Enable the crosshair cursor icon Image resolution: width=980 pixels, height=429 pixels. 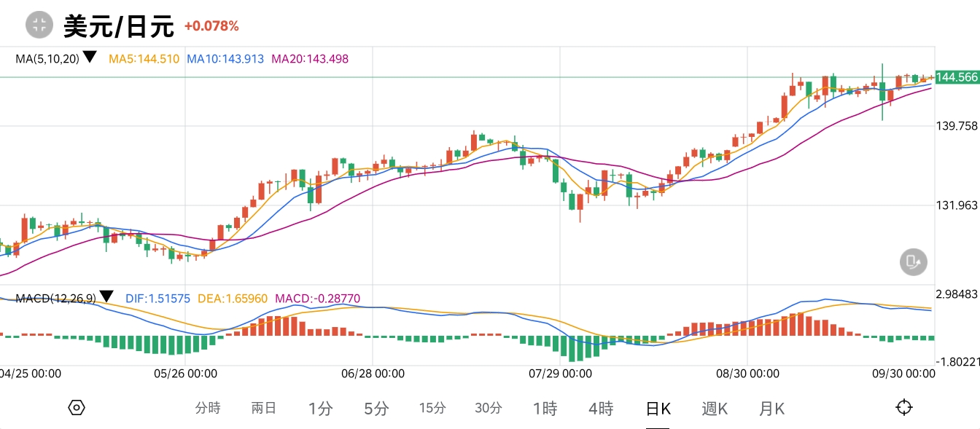tap(903, 408)
